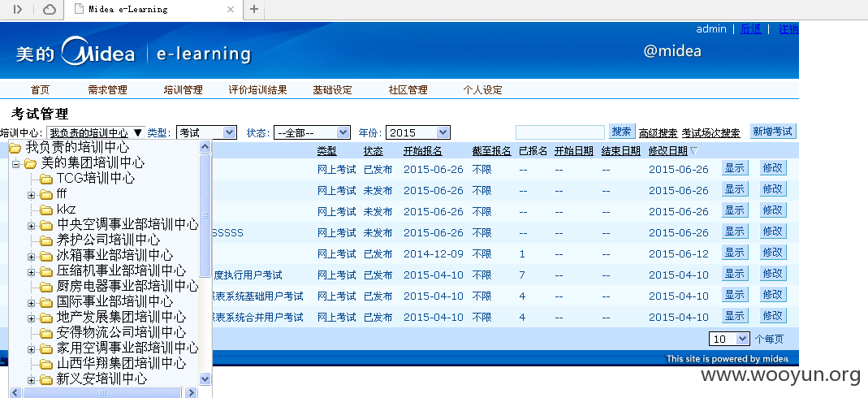Sort by the 开始报名 column header
Viewport: 868px width, 398px height.
[423, 151]
